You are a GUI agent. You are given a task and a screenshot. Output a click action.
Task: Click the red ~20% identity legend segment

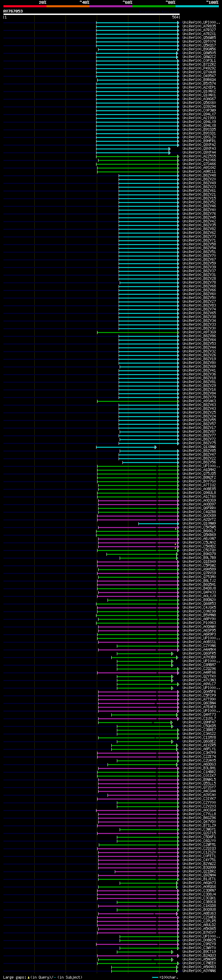point(25,6)
